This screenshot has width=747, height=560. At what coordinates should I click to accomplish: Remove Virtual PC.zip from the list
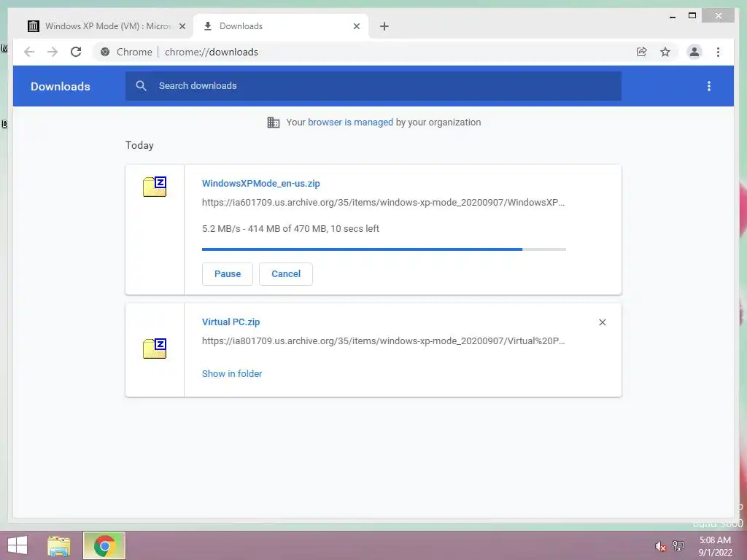602,322
